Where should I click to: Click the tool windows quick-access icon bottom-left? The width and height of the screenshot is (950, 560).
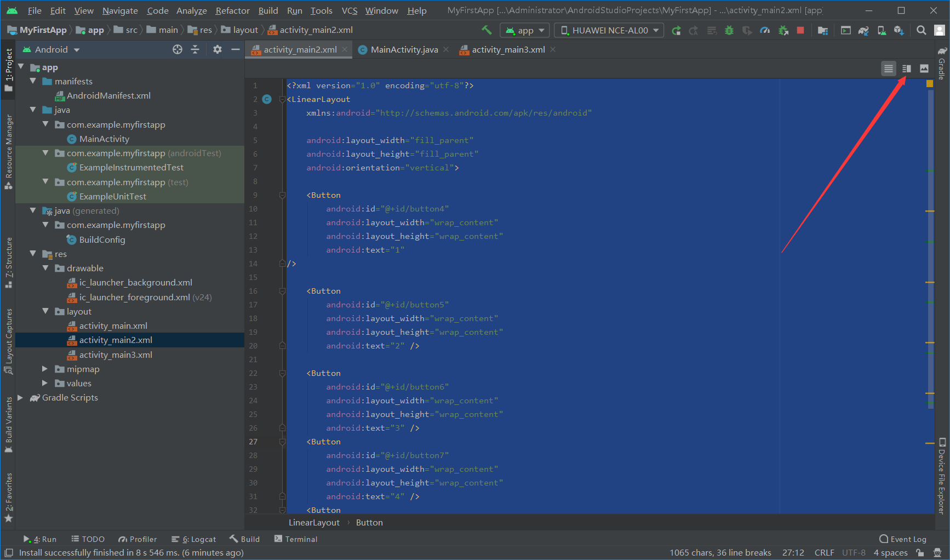click(9, 552)
